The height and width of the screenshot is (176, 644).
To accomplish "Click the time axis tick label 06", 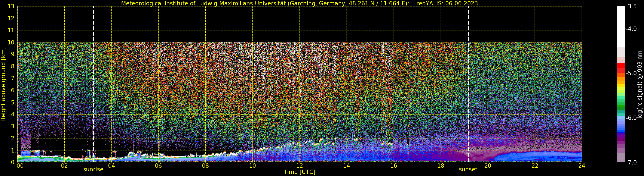I will click(159, 166).
